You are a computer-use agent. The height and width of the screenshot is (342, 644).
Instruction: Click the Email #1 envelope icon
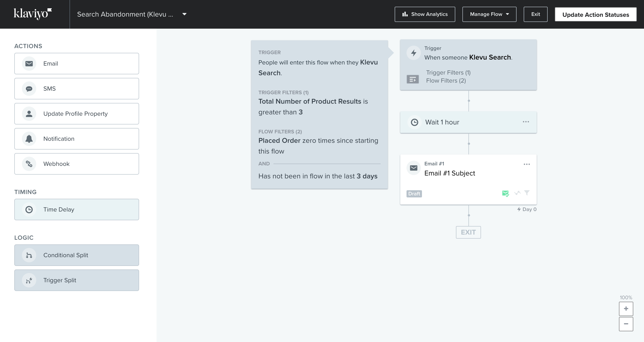pos(414,168)
